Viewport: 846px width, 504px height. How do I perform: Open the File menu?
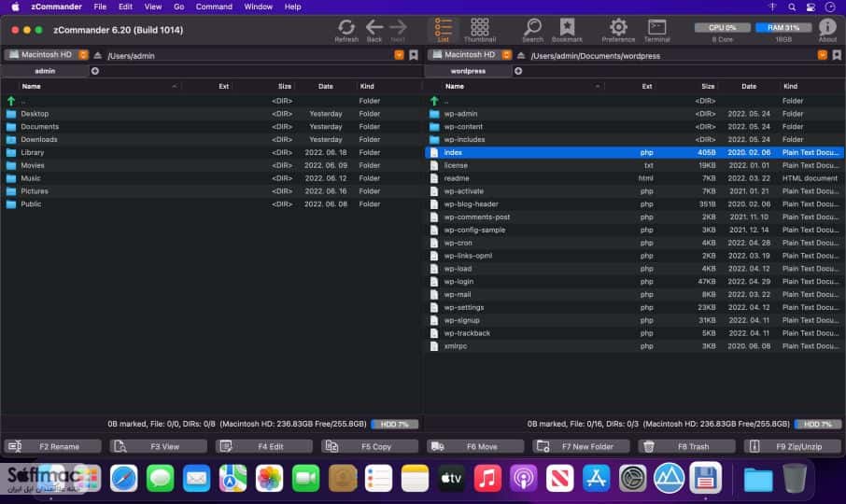(x=100, y=7)
